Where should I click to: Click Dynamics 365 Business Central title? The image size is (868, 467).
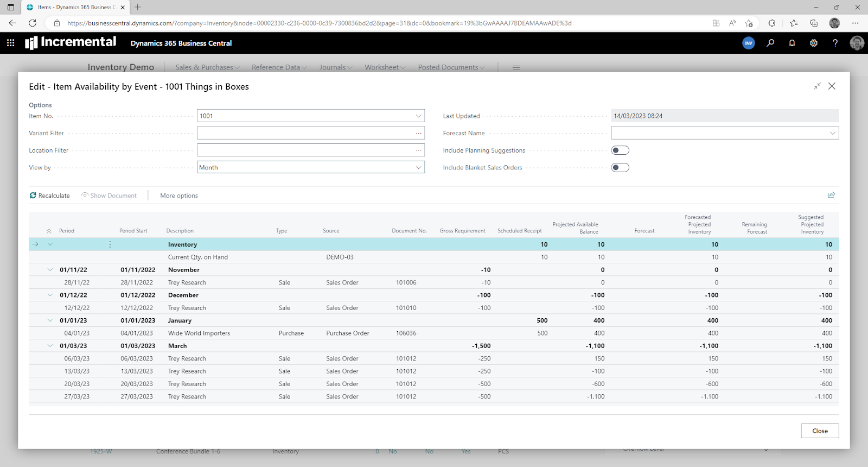[181, 43]
